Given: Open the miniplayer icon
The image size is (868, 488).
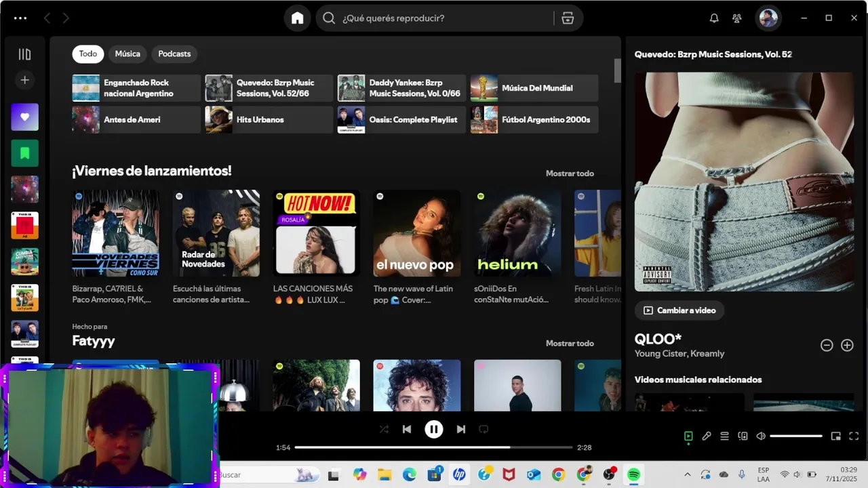Looking at the screenshot, I should (836, 436).
